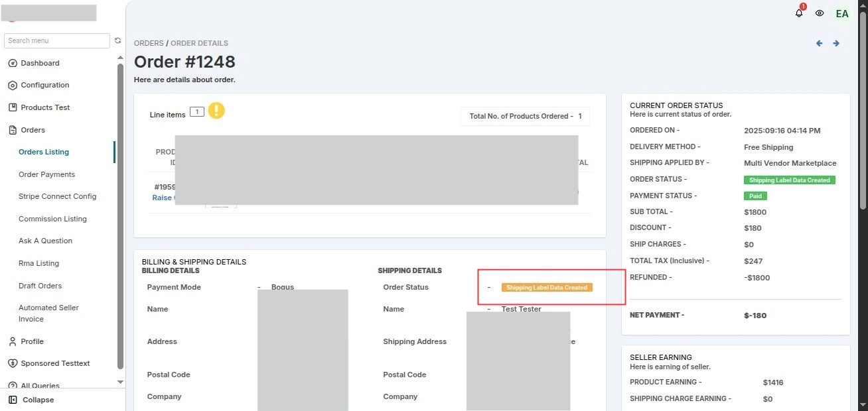Open Automated Seller Invoice submenu

[48, 313]
